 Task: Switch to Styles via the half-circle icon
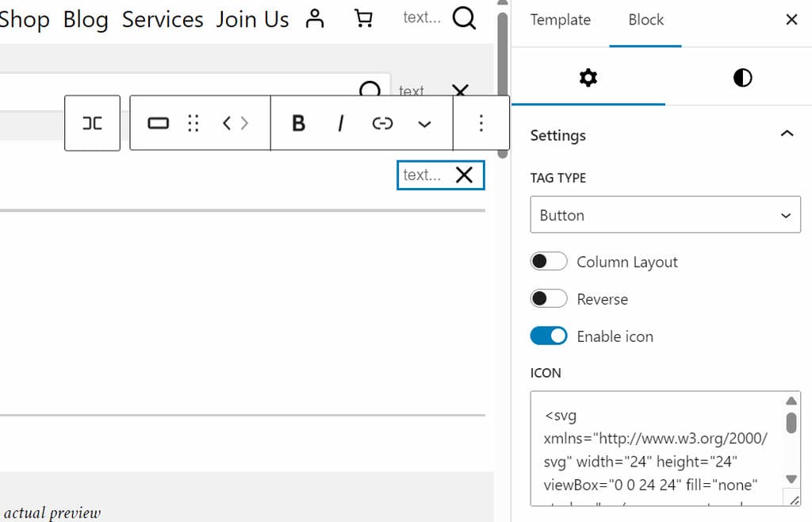coord(742,78)
